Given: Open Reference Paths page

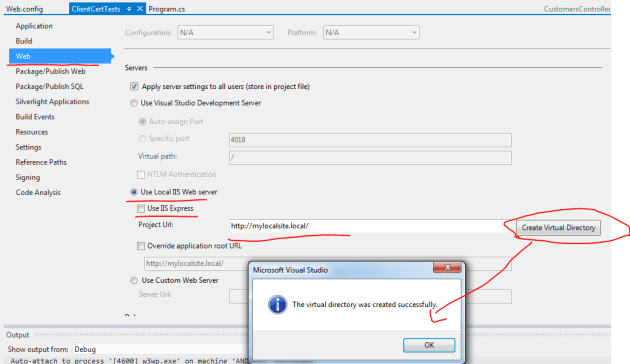Looking at the screenshot, I should (41, 162).
